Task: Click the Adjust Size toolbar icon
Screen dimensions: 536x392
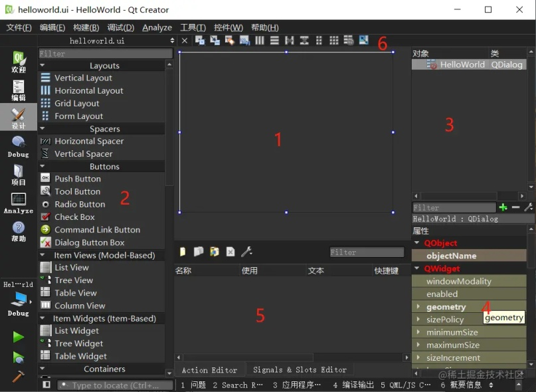Action: [x=364, y=41]
